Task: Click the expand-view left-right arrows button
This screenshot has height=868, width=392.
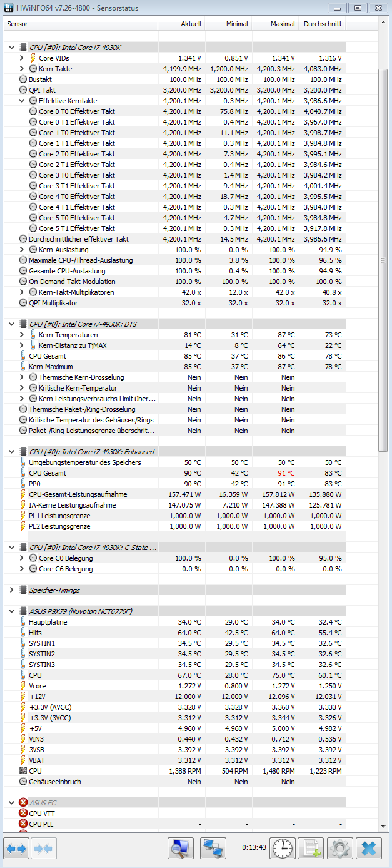Action: (x=16, y=849)
